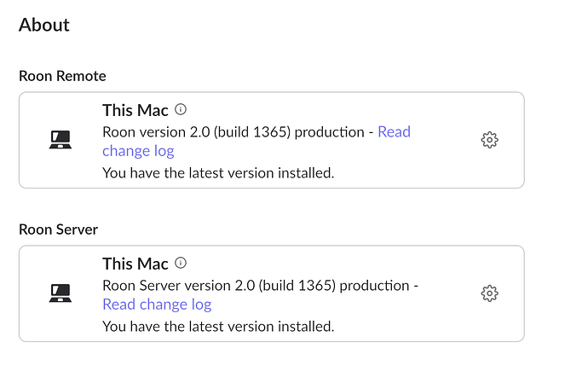
Task: Click info icon beside Roon Server This Mac
Action: pyautogui.click(x=181, y=263)
